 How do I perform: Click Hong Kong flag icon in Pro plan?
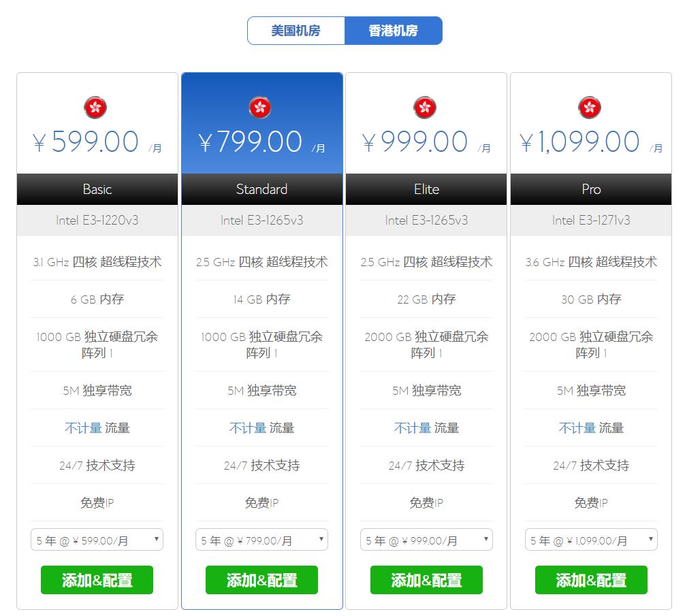(x=590, y=108)
